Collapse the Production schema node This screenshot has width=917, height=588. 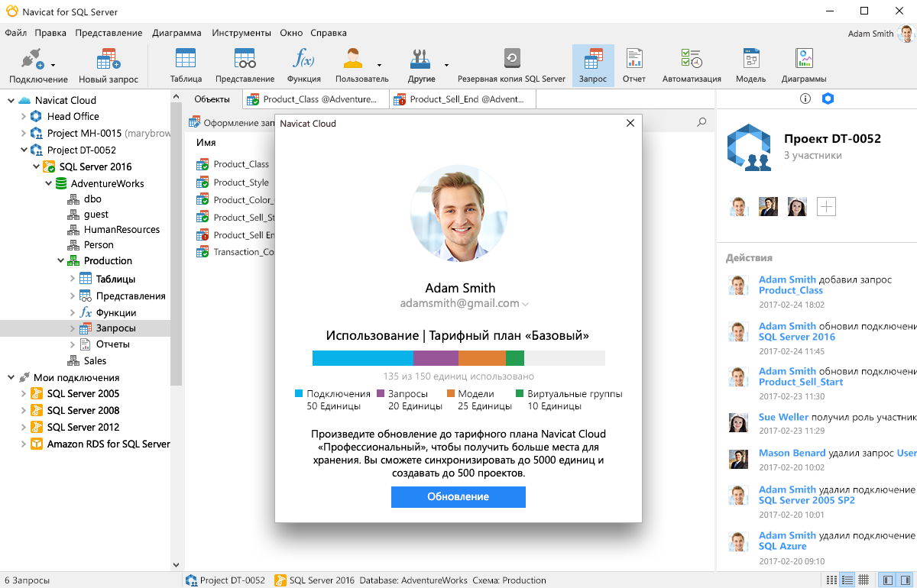(x=60, y=261)
